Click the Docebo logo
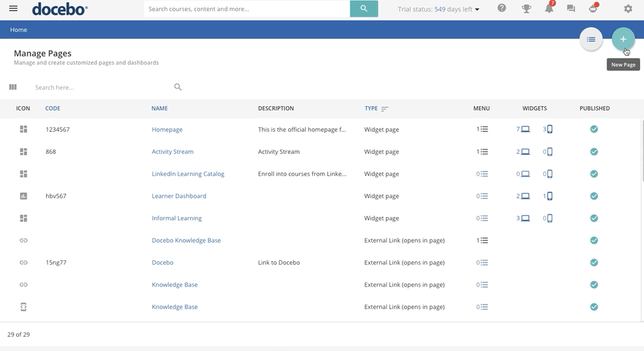Viewport: 644px width, 351px height. (60, 9)
